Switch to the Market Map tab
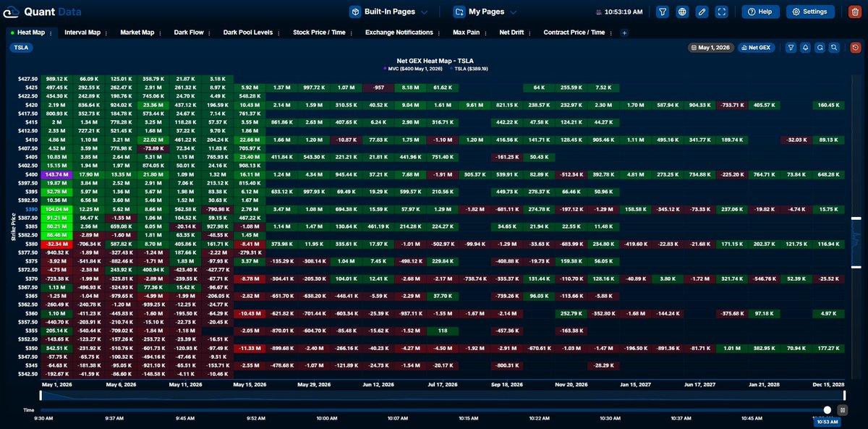The height and width of the screenshot is (429, 868). click(137, 33)
